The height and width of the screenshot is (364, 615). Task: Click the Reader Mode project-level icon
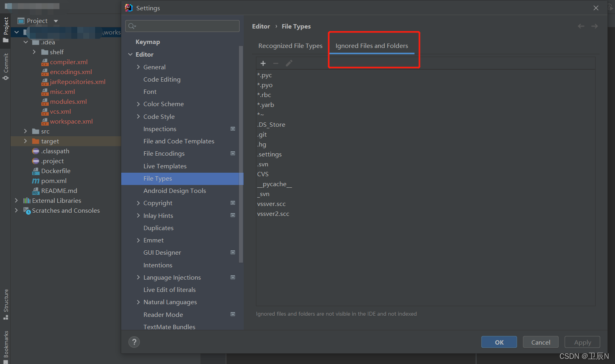click(x=233, y=314)
